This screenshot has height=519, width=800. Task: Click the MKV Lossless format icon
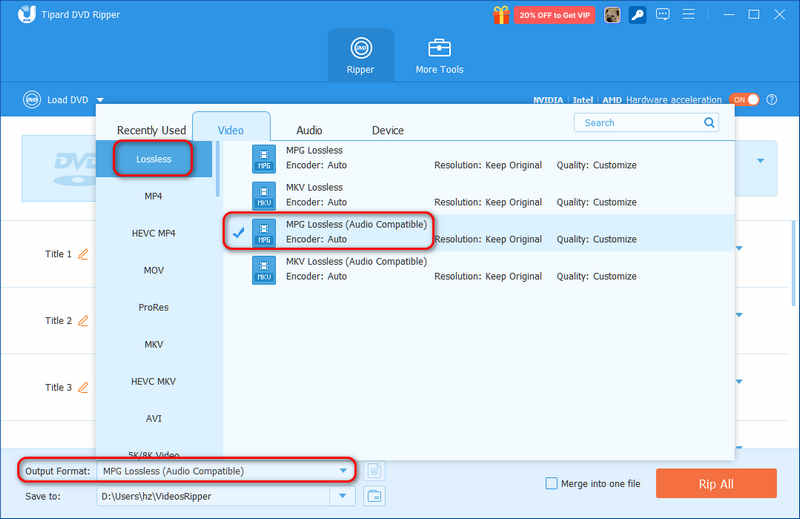click(264, 196)
